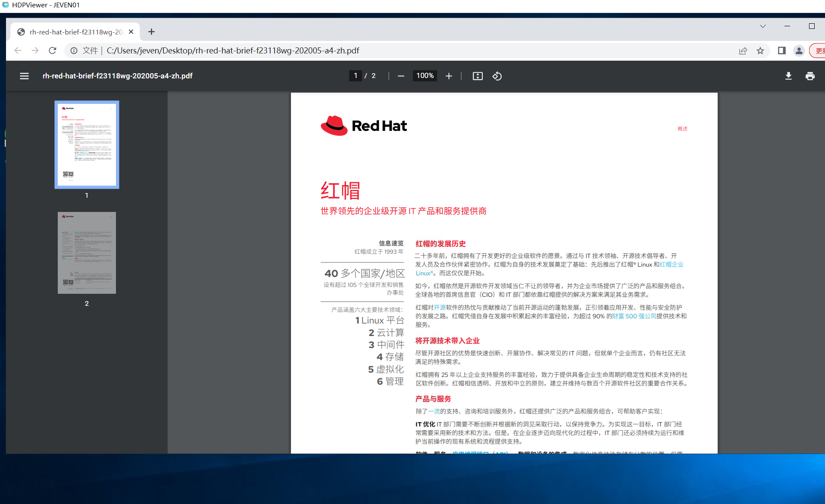This screenshot has height=504, width=825.
Task: Click the fit to page icon
Action: (x=478, y=76)
